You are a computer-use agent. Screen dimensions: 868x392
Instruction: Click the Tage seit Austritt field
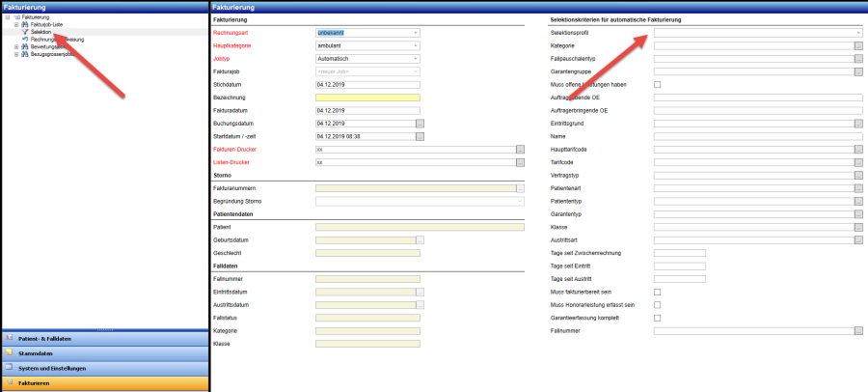click(680, 279)
